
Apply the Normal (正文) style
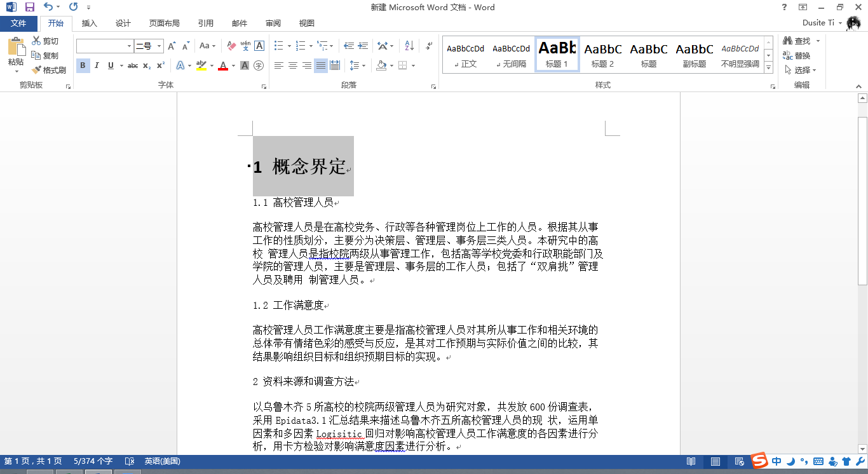pyautogui.click(x=466, y=55)
